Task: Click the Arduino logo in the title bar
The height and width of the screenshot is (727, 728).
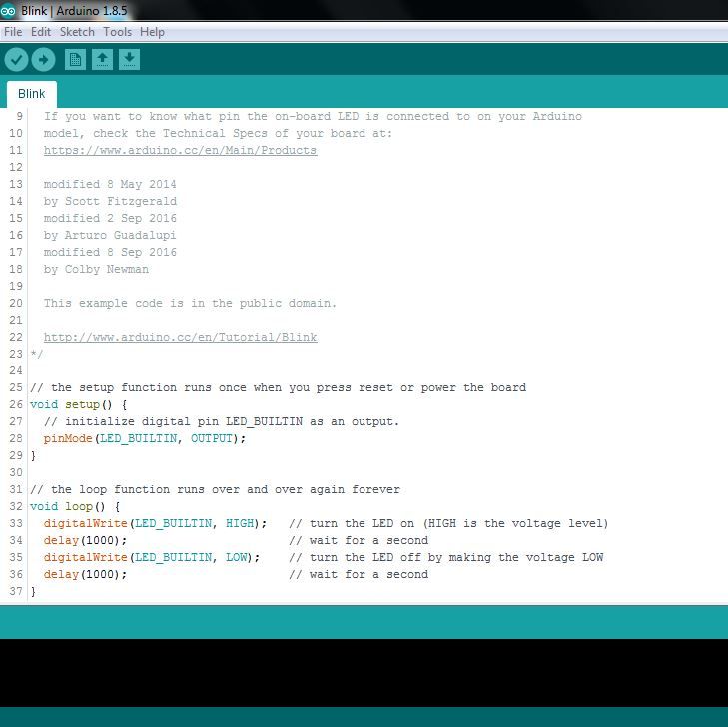Action: (x=8, y=11)
